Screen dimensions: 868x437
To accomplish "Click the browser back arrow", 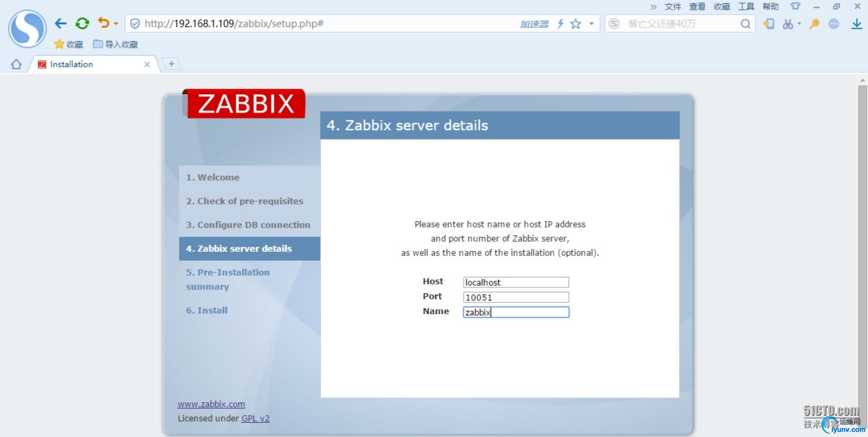I will (x=61, y=24).
